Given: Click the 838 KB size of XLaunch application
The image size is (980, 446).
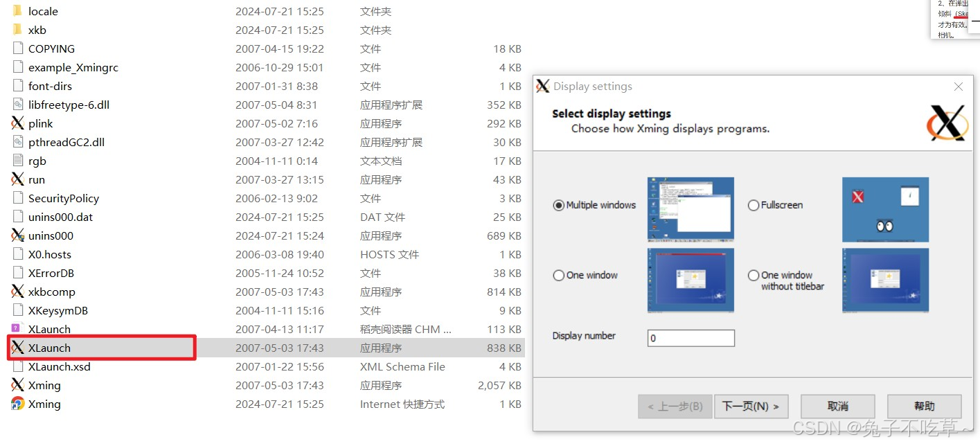Looking at the screenshot, I should coord(504,348).
